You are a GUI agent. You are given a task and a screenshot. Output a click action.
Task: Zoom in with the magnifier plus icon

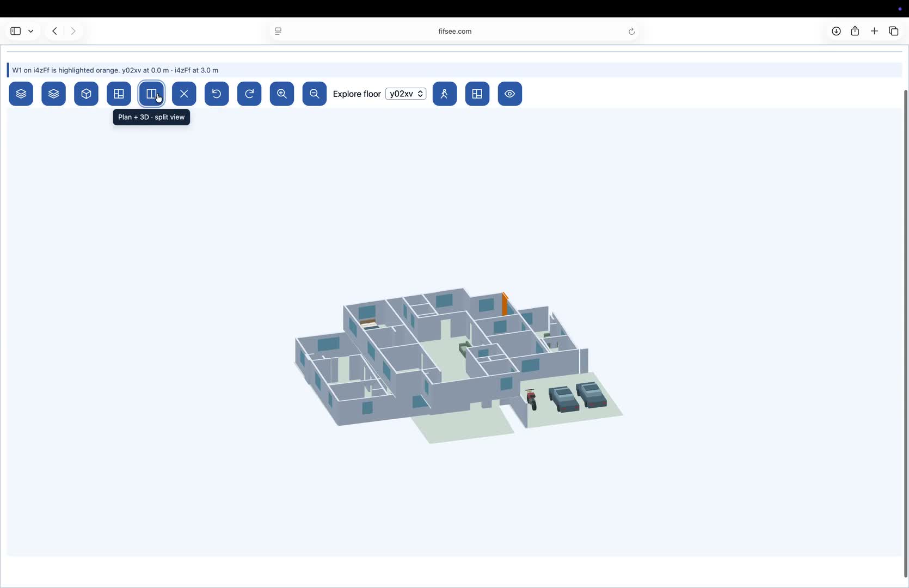tap(282, 94)
